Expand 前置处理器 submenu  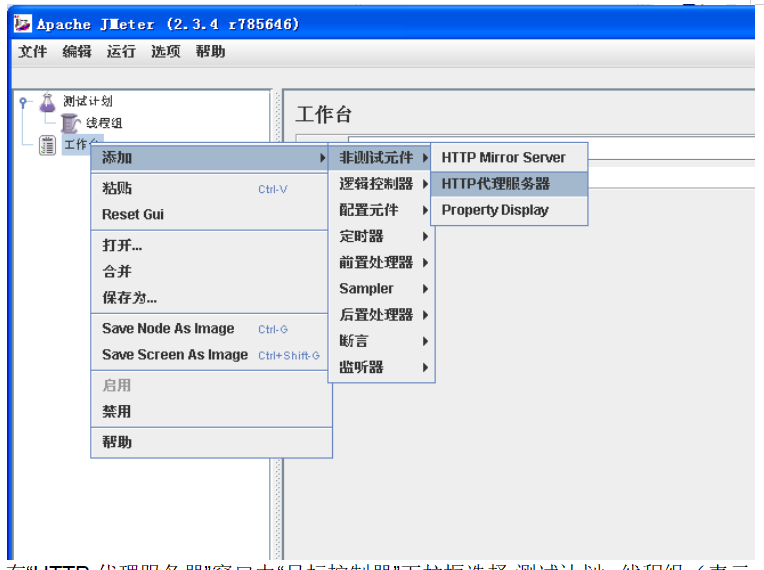[382, 263]
